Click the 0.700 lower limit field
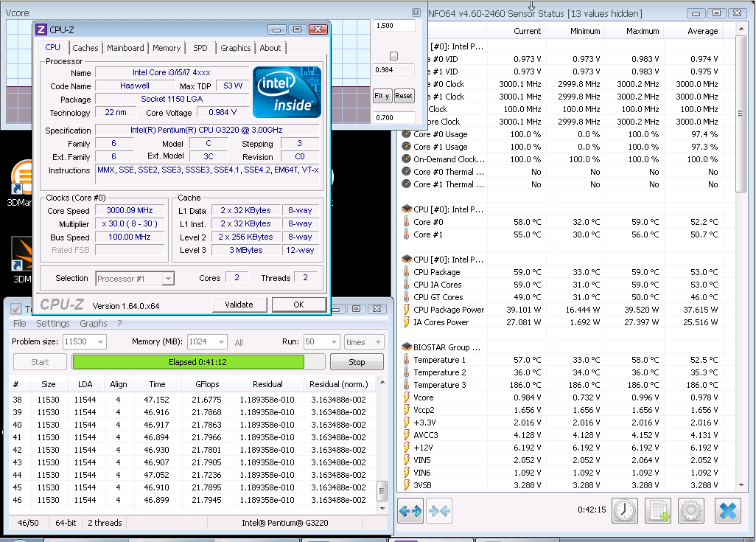Viewport: 756px width, 542px height. coord(394,117)
